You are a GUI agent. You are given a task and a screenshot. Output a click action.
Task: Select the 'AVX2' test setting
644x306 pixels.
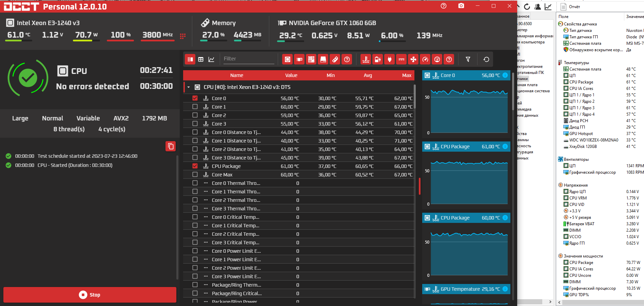[121, 118]
